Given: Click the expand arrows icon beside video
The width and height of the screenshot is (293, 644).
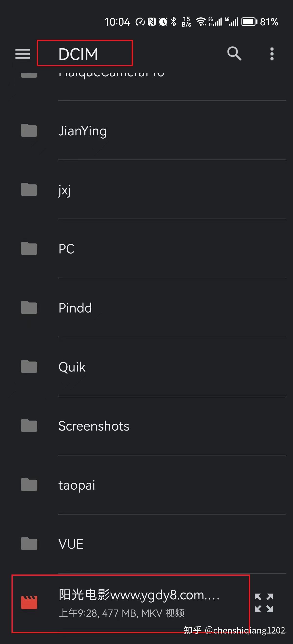Looking at the screenshot, I should [264, 603].
